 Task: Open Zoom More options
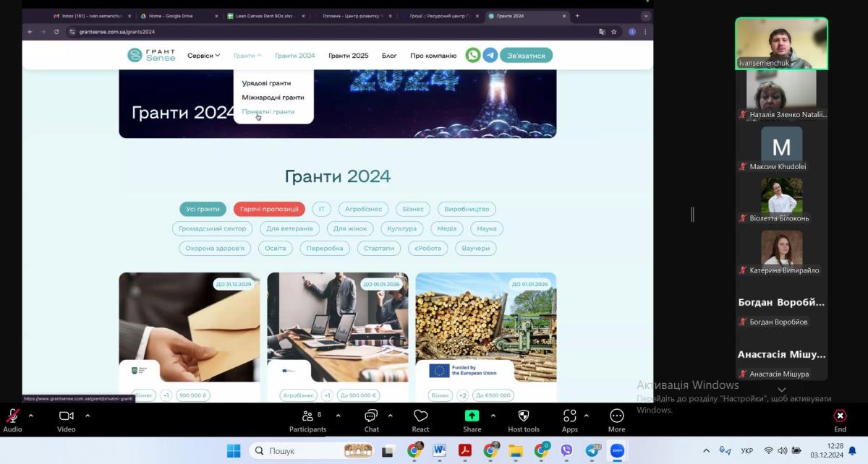616,420
